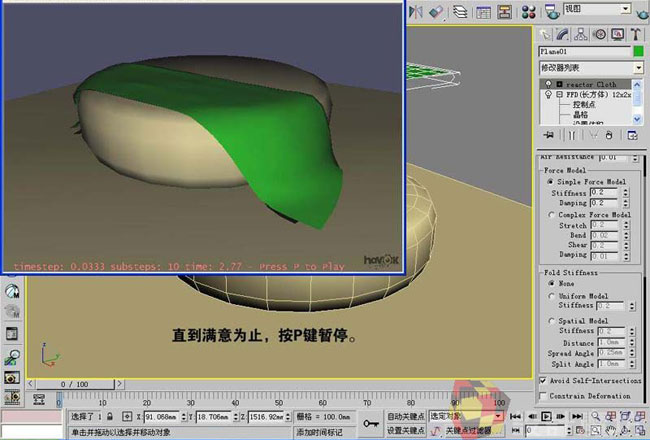
Task: Select Uniform Model fold stiffness option
Action: pos(550,296)
